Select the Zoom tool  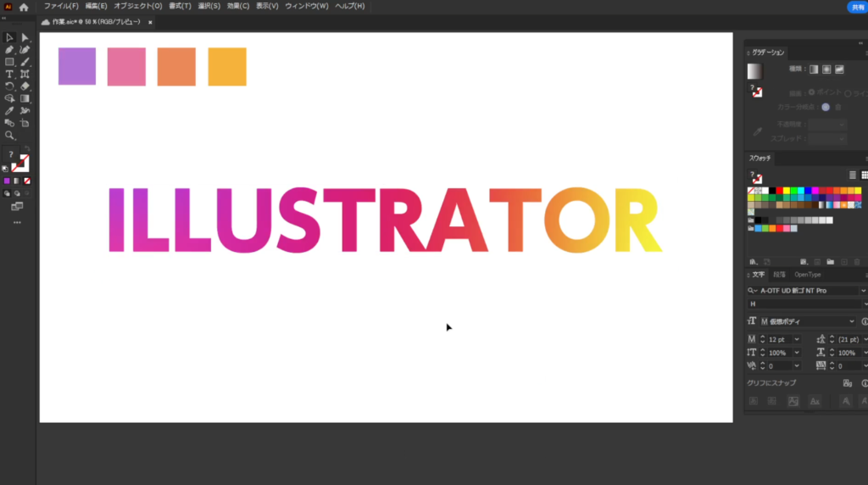[9, 136]
